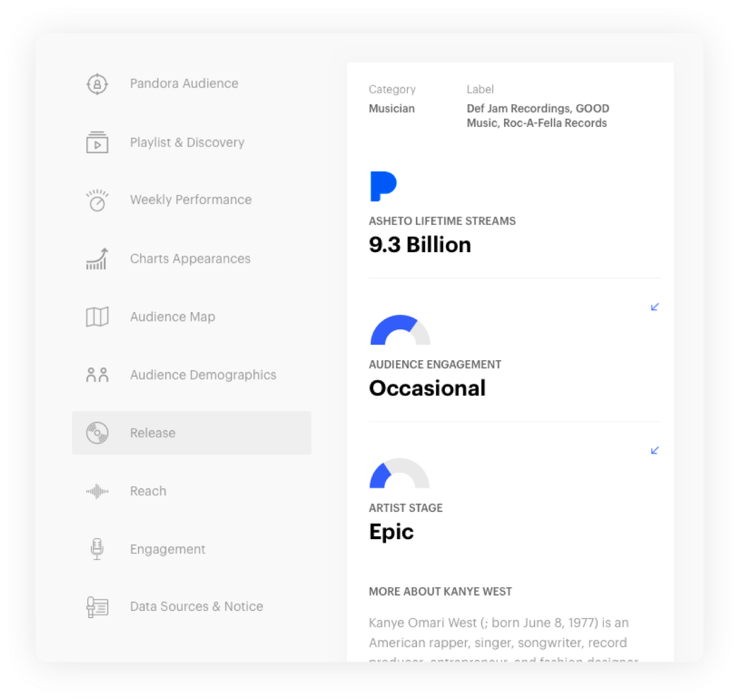Click the Audience Engagement gauge chart

point(400,330)
